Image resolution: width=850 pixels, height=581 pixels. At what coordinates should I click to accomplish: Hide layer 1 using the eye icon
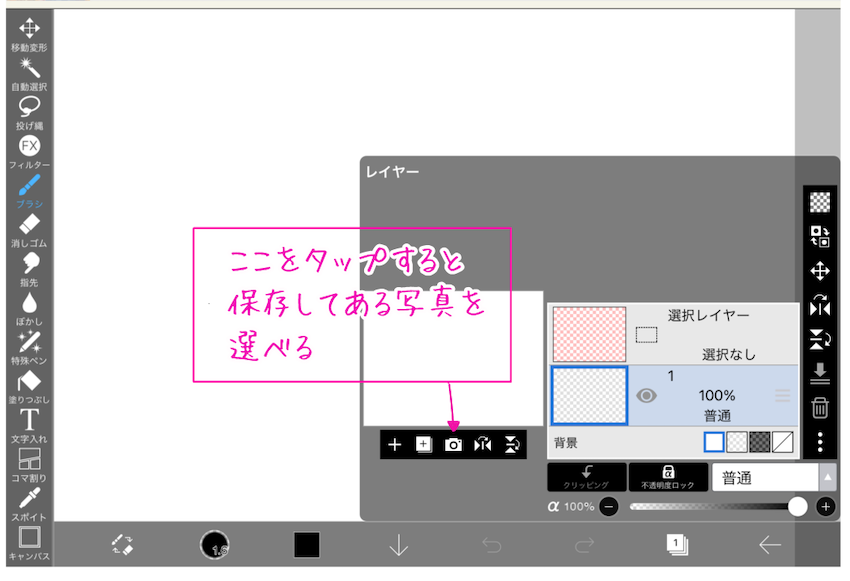coord(647,396)
